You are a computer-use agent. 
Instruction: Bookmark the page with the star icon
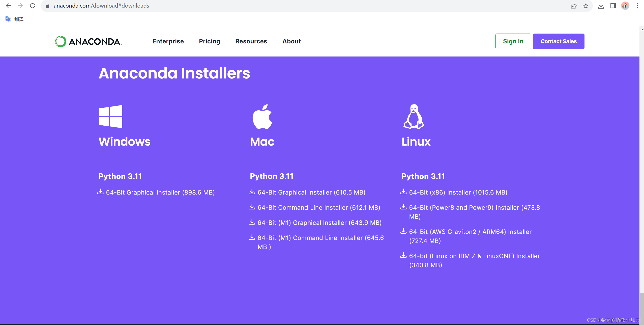click(586, 6)
